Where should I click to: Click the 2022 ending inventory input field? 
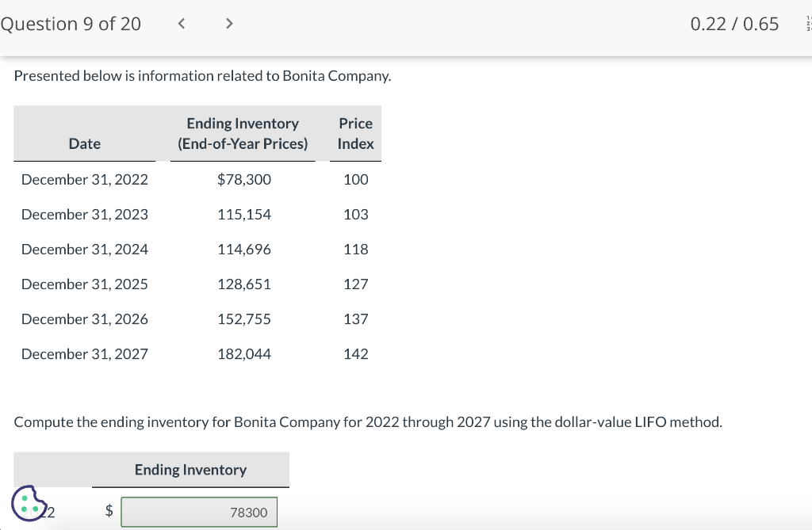(199, 512)
